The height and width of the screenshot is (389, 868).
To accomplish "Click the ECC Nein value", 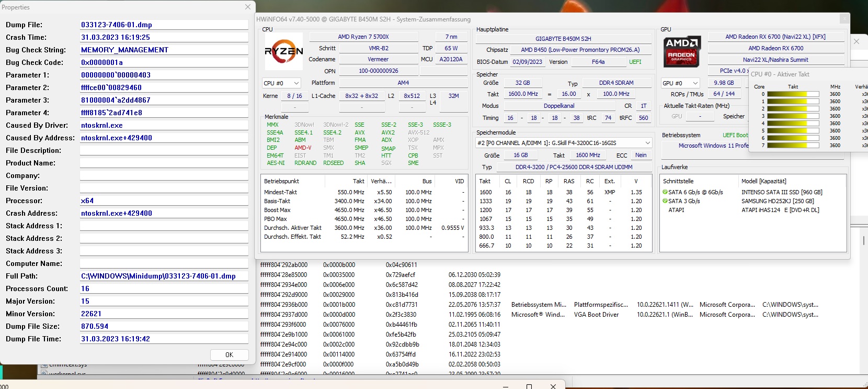I will (x=641, y=155).
